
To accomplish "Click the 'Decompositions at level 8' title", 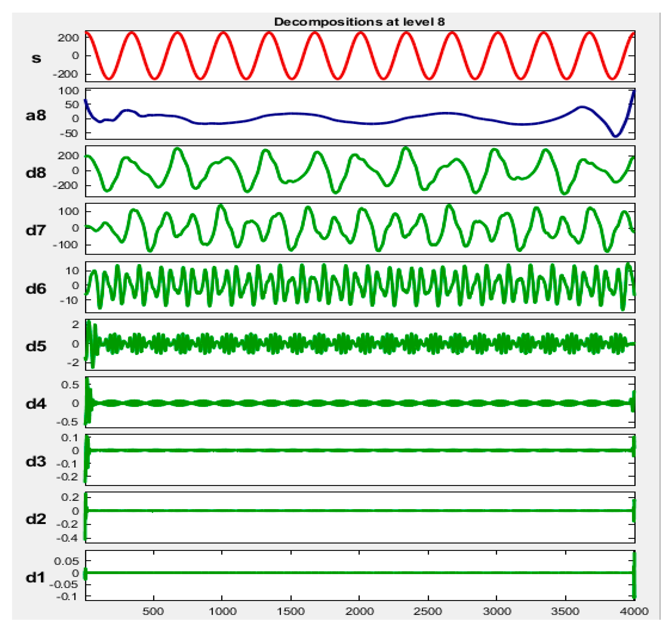I will pyautogui.click(x=359, y=22).
